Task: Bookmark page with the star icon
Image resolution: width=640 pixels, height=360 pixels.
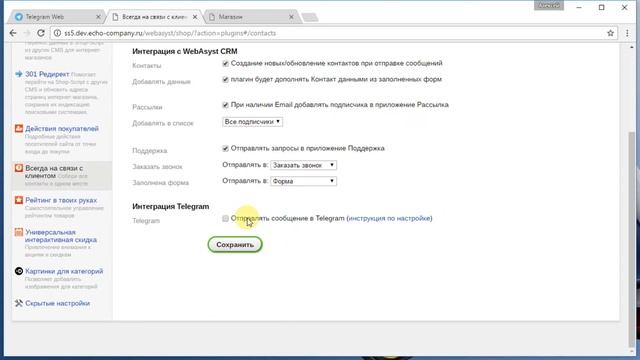Action: [x=610, y=33]
